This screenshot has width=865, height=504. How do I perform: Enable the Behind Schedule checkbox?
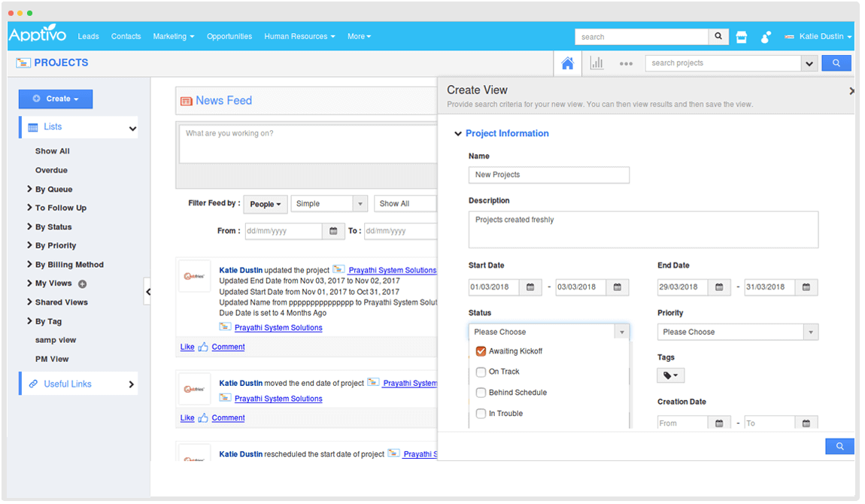pyautogui.click(x=481, y=393)
